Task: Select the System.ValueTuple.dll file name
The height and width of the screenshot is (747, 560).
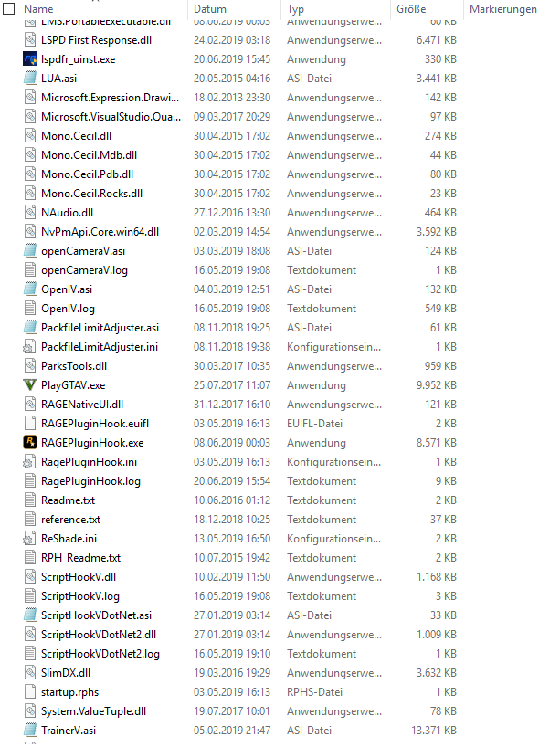Action: pyautogui.click(x=93, y=711)
